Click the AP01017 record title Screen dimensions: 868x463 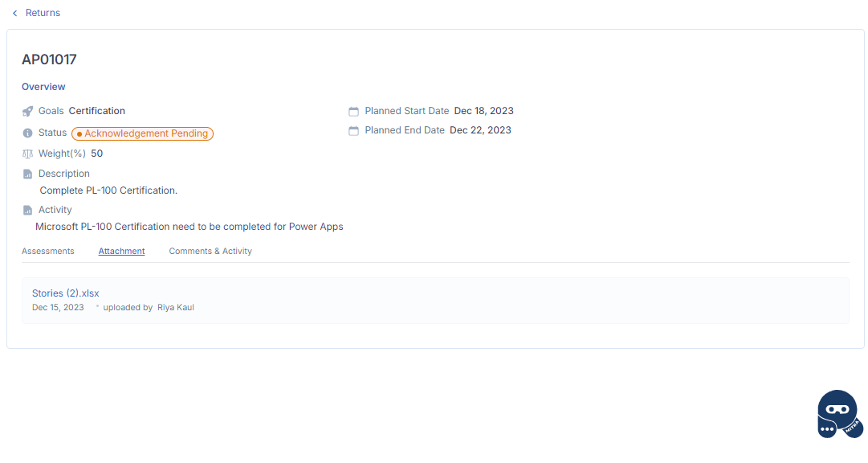pyautogui.click(x=49, y=59)
